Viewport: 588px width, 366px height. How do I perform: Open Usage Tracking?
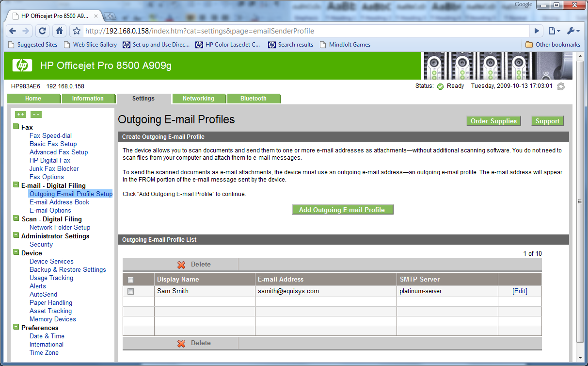click(x=51, y=278)
